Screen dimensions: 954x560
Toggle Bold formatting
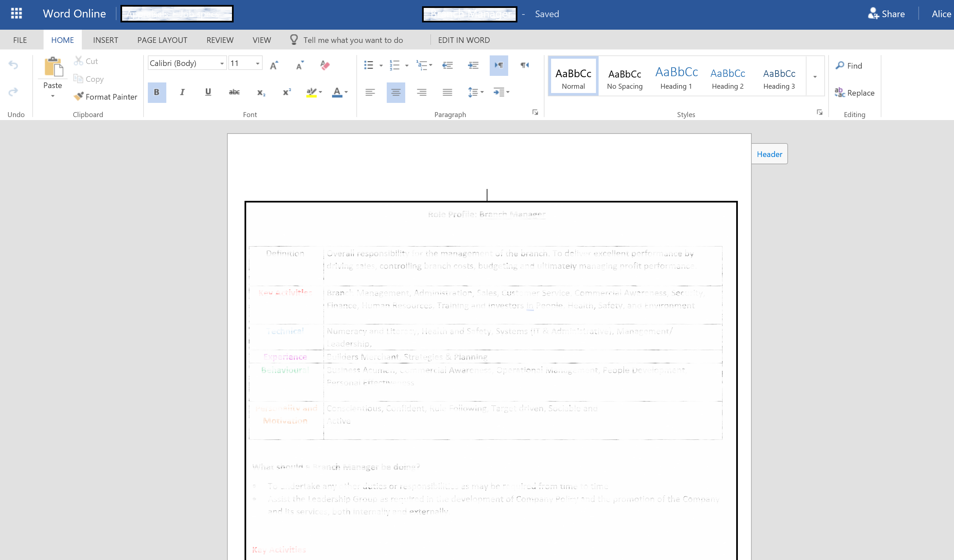coord(157,92)
